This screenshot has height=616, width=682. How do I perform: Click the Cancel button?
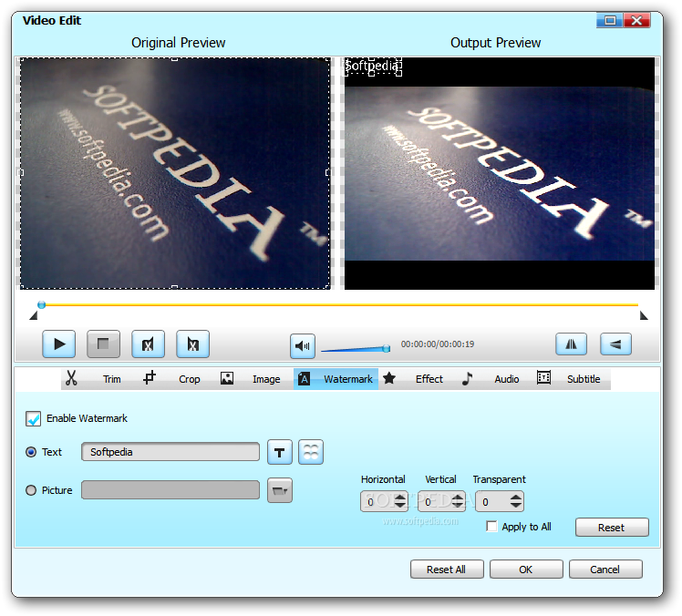pyautogui.click(x=605, y=569)
